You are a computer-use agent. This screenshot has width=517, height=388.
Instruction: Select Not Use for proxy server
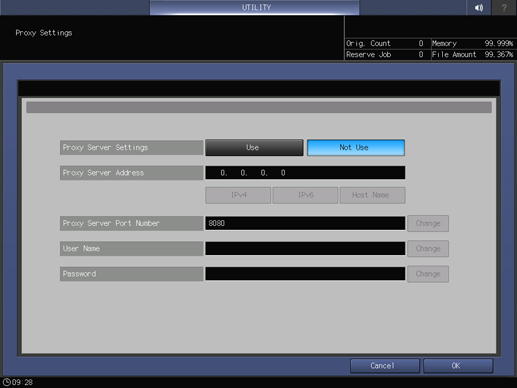point(356,147)
